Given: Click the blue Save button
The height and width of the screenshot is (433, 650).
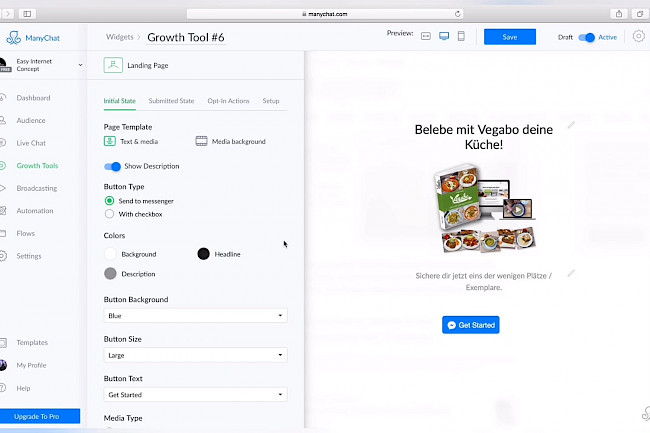Looking at the screenshot, I should tap(509, 37).
